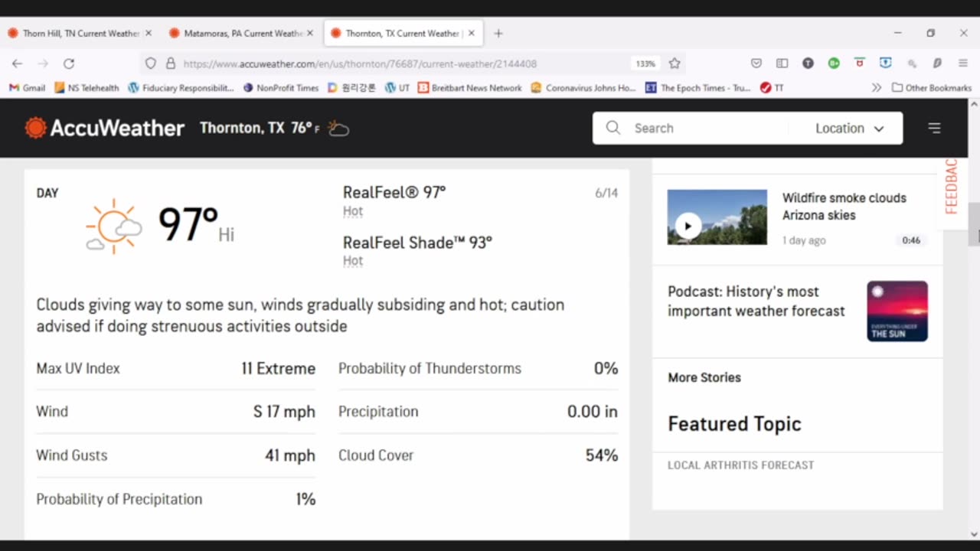Open Breitbart News Network bookmark

pyautogui.click(x=469, y=88)
